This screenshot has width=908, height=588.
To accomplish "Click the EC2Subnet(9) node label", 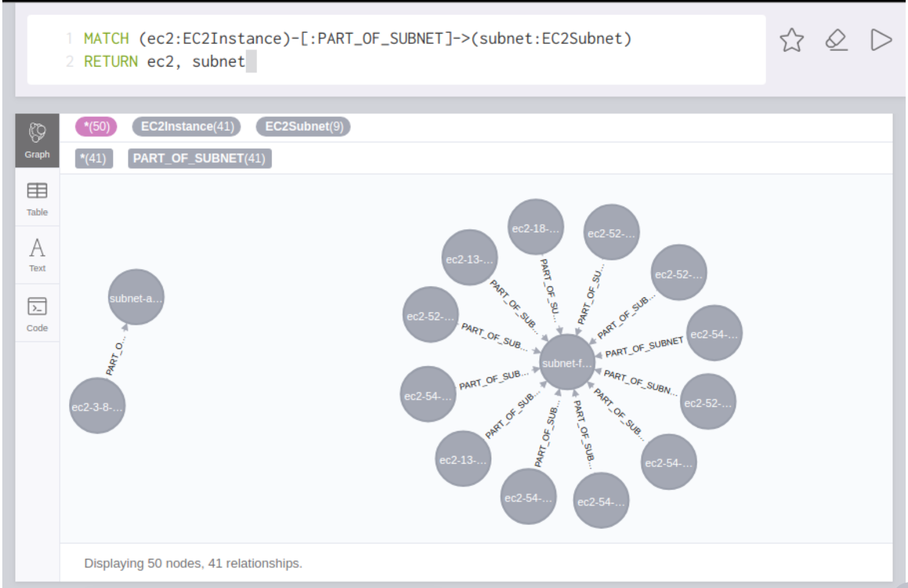I will 303,127.
